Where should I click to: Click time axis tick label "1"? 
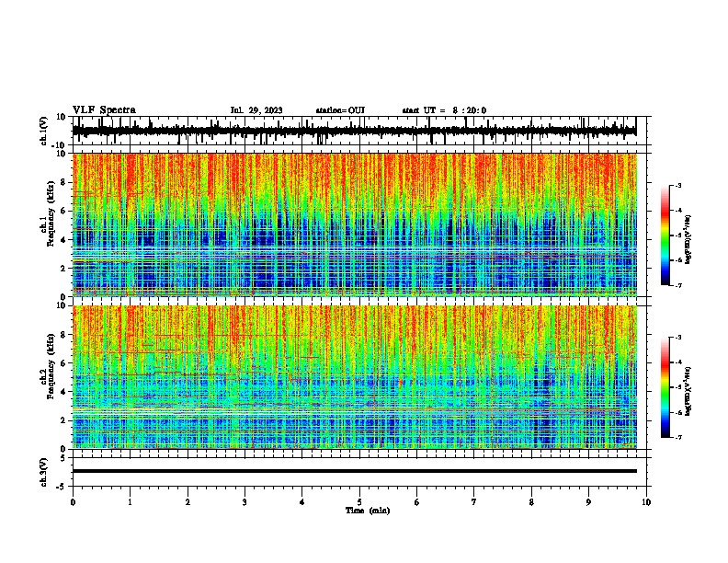(130, 502)
